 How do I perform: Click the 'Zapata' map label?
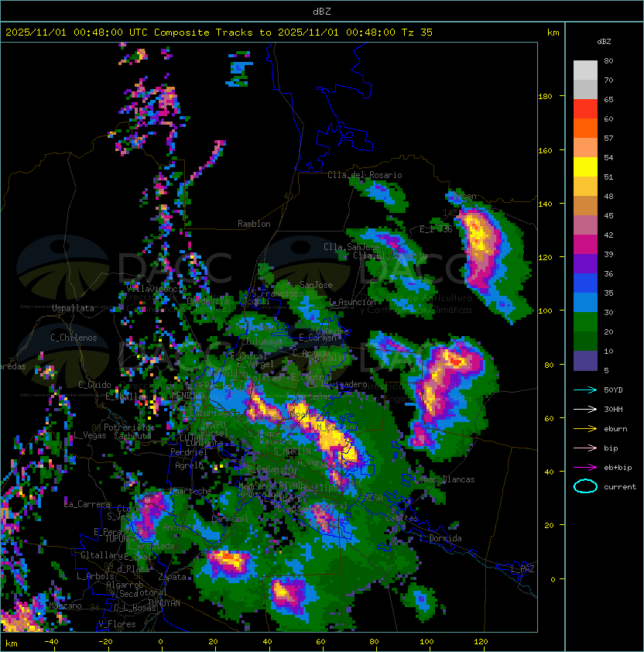coord(172,576)
